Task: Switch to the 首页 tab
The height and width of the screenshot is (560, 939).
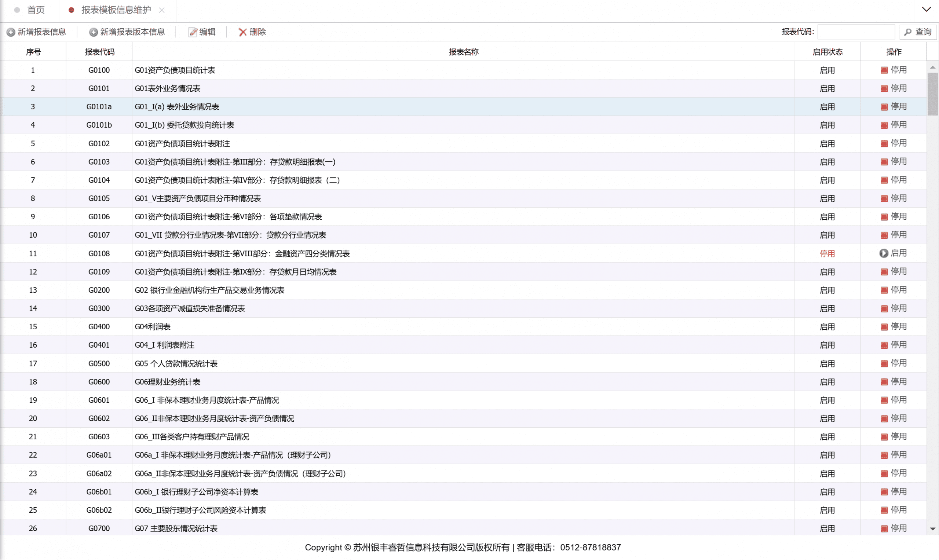Action: pos(36,10)
